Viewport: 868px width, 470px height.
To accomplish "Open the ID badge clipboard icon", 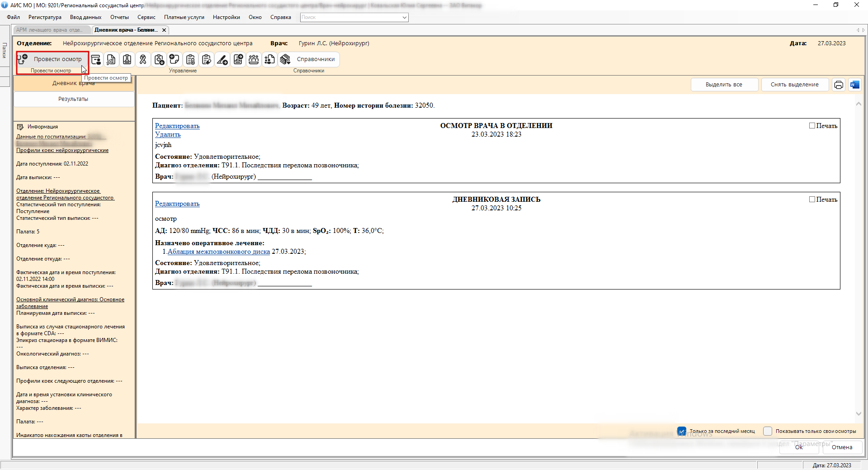I will [127, 59].
